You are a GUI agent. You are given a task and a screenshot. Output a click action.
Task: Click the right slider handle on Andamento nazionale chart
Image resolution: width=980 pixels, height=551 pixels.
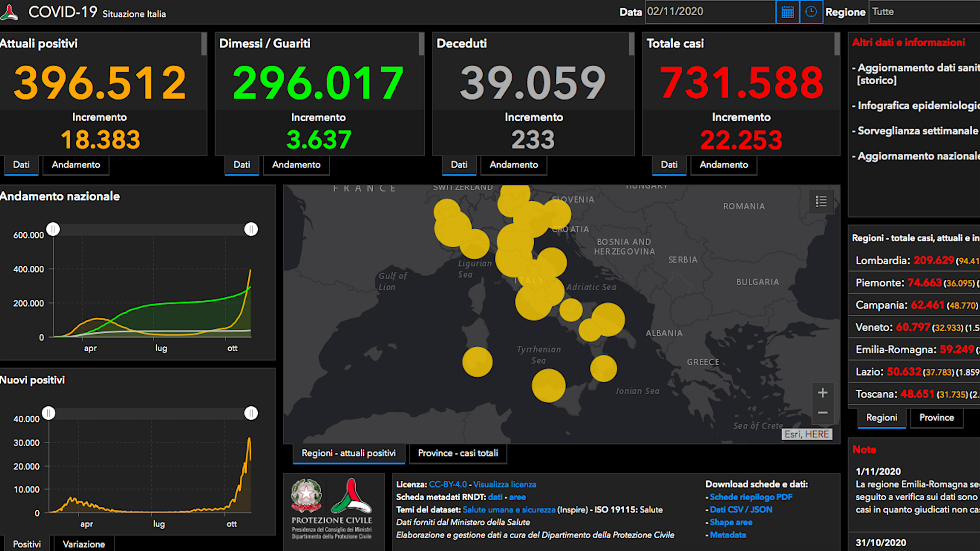pyautogui.click(x=251, y=230)
